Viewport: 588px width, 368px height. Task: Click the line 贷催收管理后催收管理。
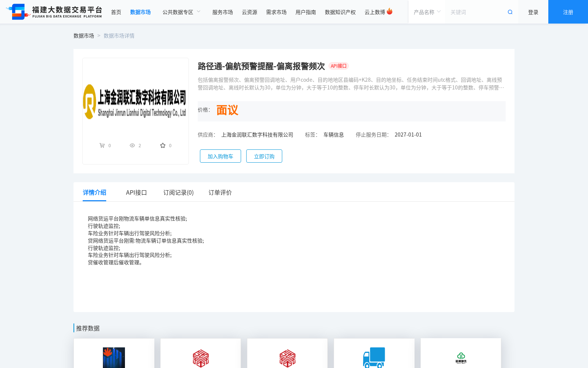click(x=115, y=262)
